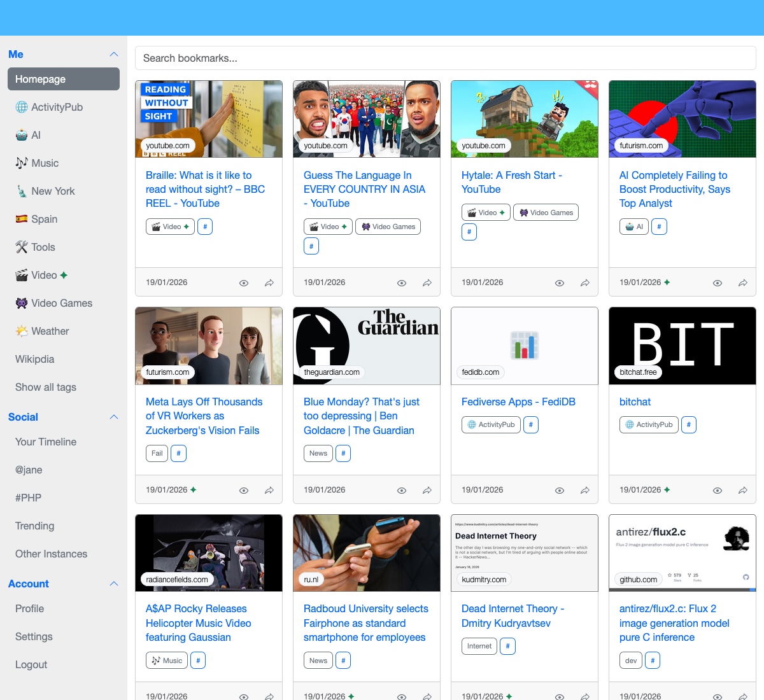Collapse the Account sidebar section
This screenshot has width=764, height=700.
pyautogui.click(x=114, y=584)
